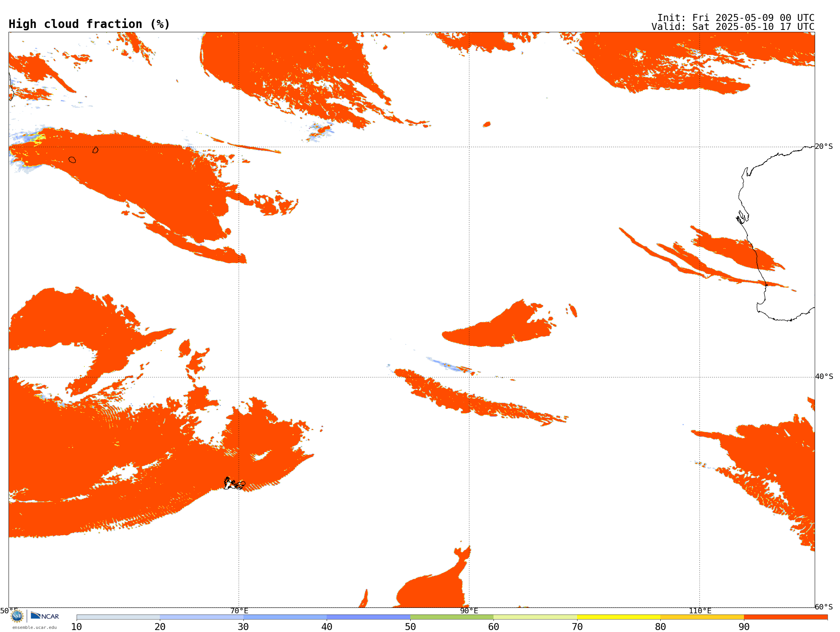The image size is (840, 632).
Task: Click the 60°S latitude label
Action: click(x=824, y=607)
